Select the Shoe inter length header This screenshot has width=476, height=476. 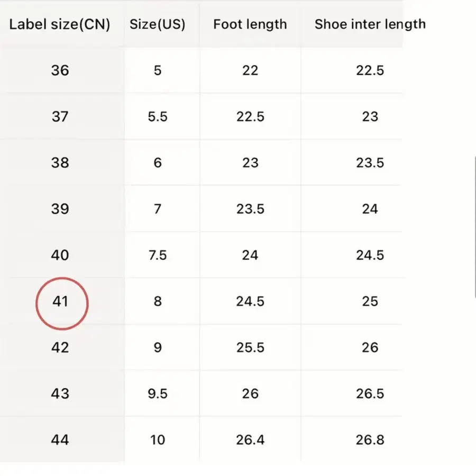pos(370,24)
